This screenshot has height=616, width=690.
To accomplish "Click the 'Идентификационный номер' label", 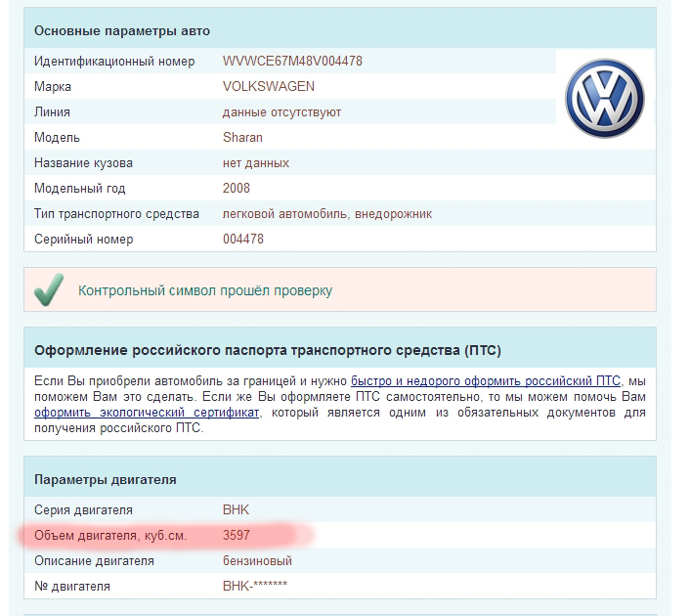I will point(114,61).
